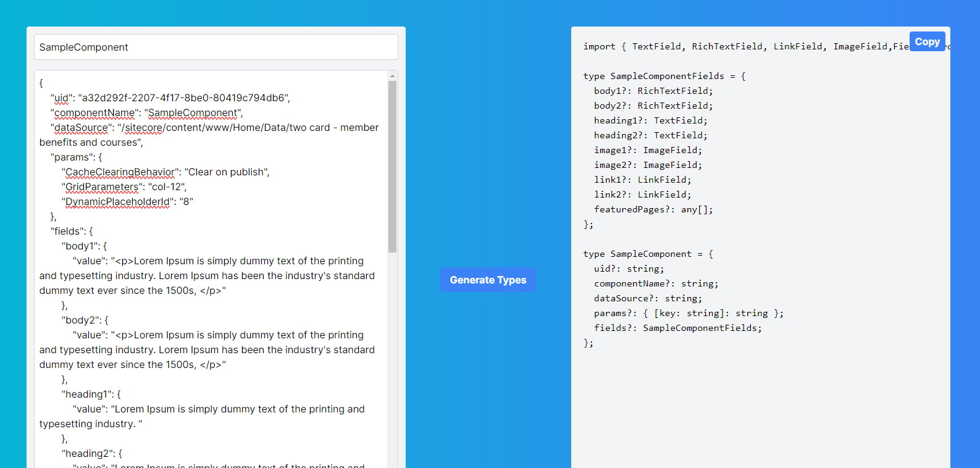Click "heading2?: TextField;" output line
Screen dimensions: 980x468
651,135
